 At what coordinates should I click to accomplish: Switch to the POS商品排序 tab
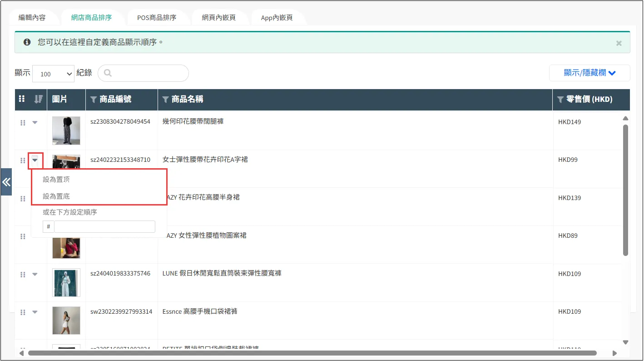157,18
